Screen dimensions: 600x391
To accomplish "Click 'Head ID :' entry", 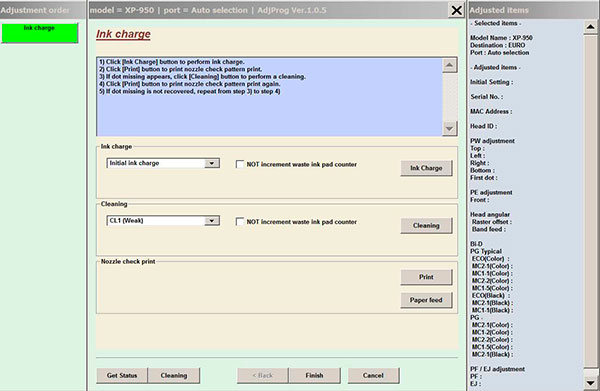I will point(484,126).
